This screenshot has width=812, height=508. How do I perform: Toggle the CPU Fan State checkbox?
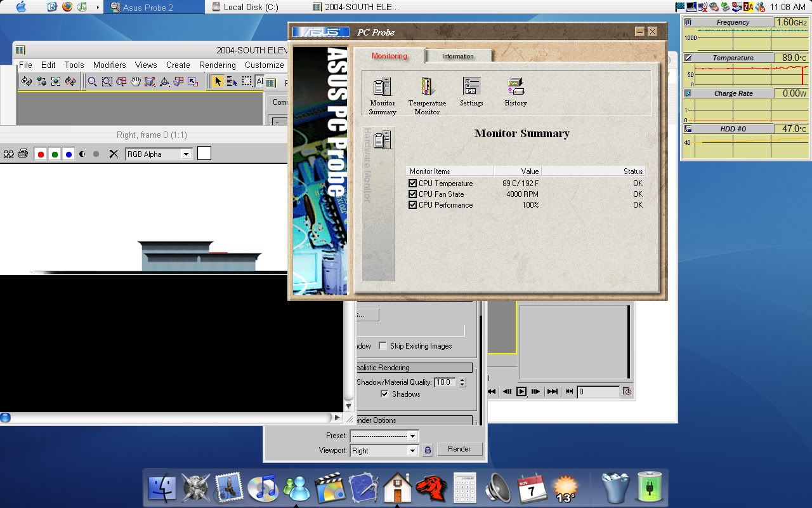413,194
